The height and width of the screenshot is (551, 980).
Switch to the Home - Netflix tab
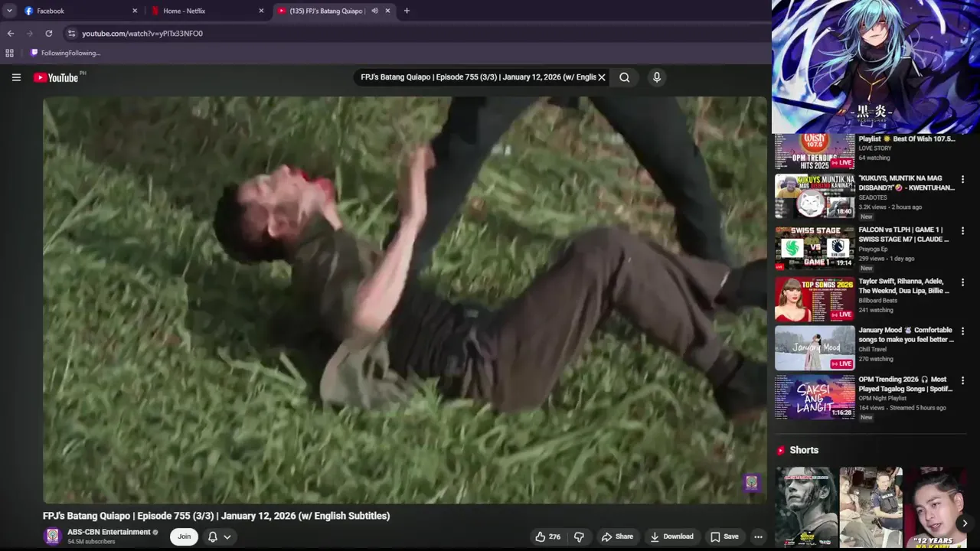(207, 11)
